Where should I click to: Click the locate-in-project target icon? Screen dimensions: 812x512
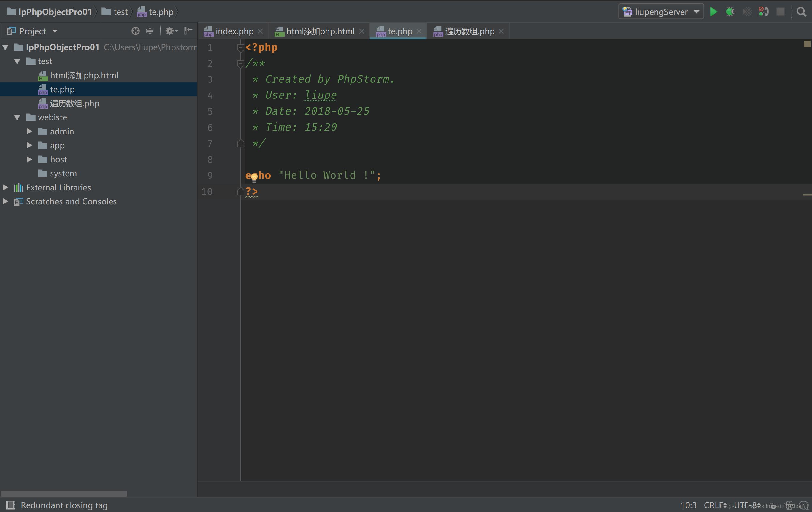[136, 31]
